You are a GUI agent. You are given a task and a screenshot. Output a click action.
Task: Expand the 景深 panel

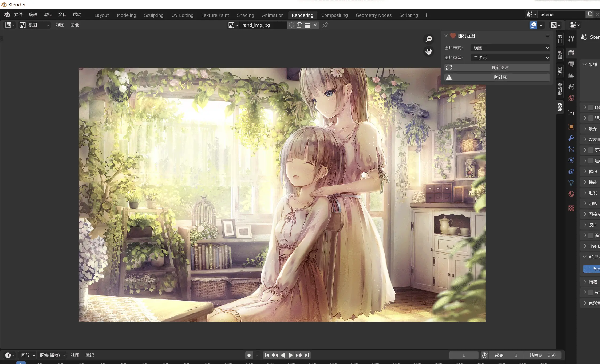pyautogui.click(x=593, y=129)
